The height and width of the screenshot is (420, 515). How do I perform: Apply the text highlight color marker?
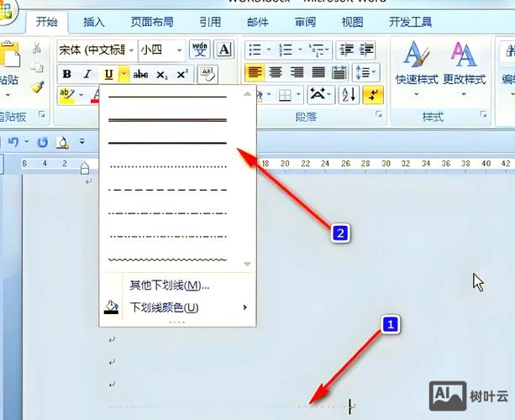click(67, 95)
